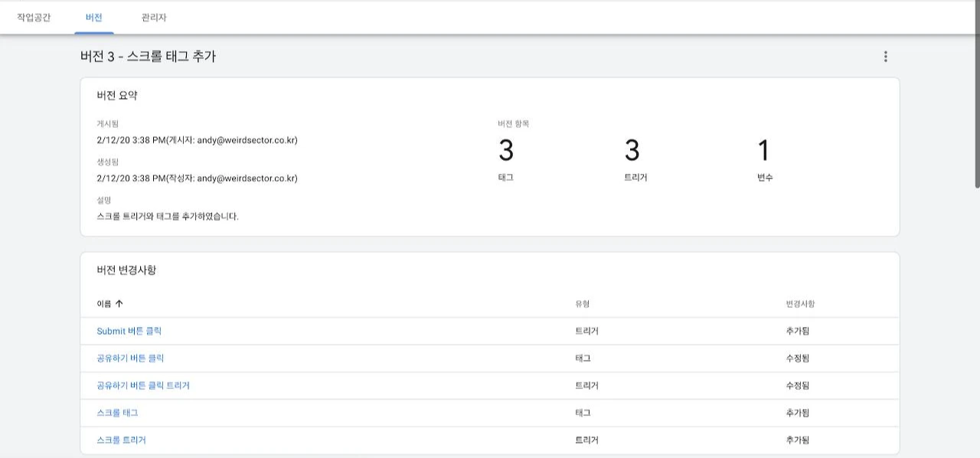
Task: Click the 공유하기 버튼 클릭 트리거 link
Action: pos(143,386)
